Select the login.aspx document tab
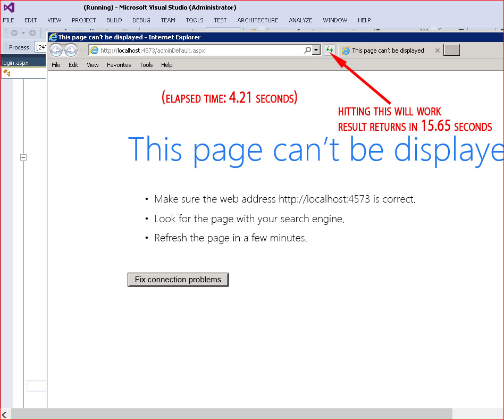Image resolution: width=504 pixels, height=420 pixels. tap(15, 63)
